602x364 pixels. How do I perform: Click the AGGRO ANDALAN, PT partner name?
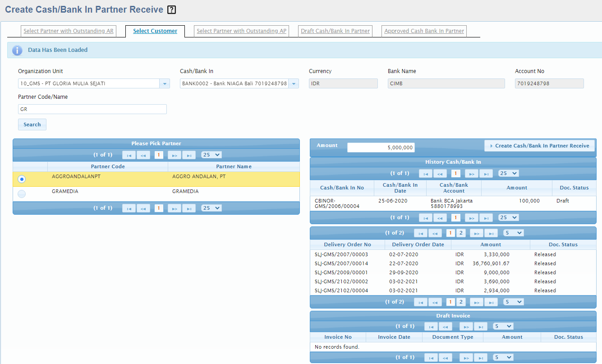[199, 177]
